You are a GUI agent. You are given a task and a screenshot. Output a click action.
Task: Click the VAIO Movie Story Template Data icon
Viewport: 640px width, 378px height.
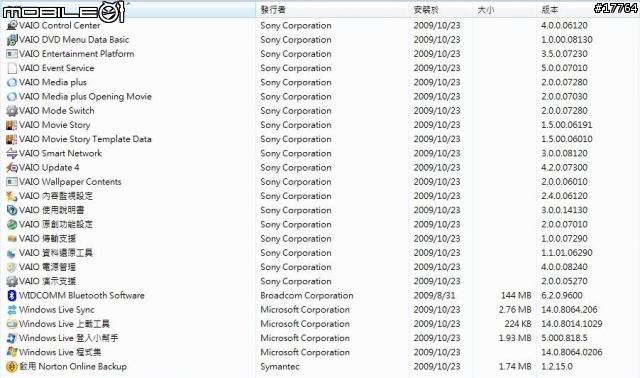coord(12,139)
